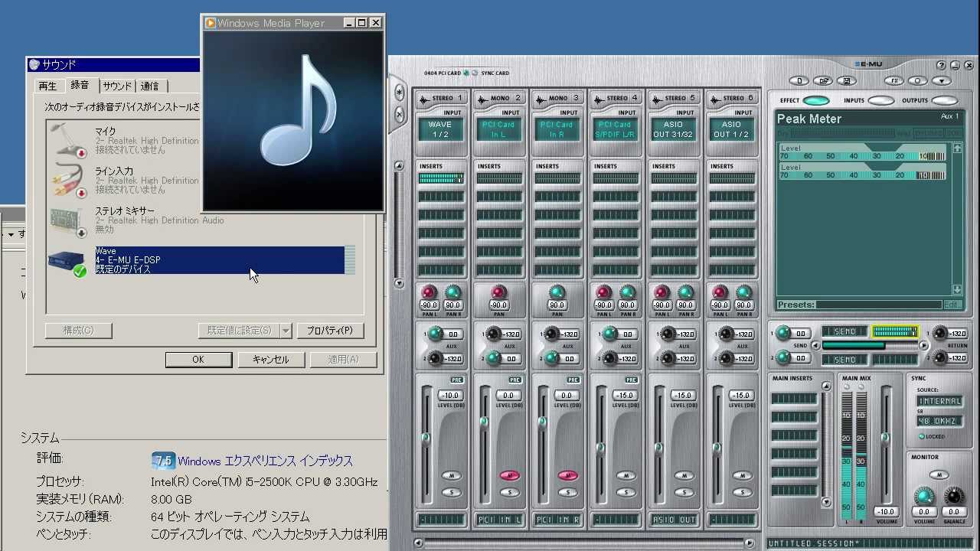The image size is (980, 551).
Task: Toggle the OUTPUTS view button
Action: (945, 101)
